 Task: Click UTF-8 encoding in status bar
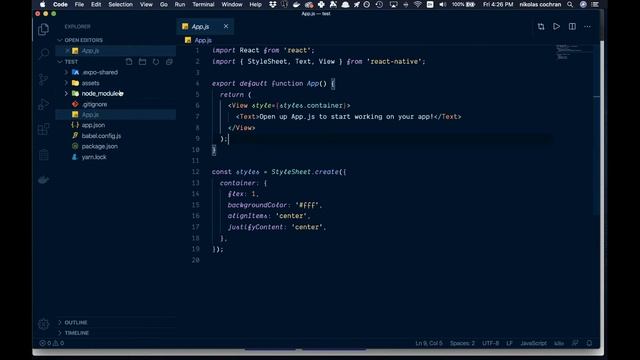(490, 343)
